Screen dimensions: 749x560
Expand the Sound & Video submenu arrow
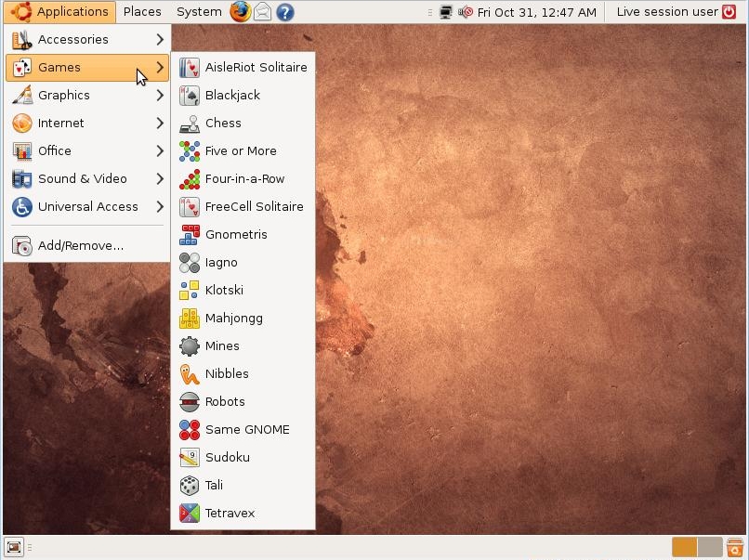[160, 179]
